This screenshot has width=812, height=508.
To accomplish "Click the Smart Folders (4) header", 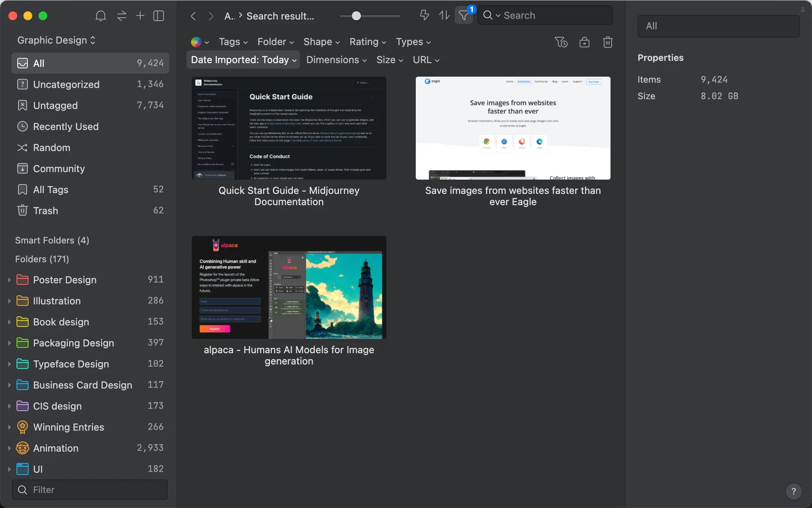I will point(52,240).
